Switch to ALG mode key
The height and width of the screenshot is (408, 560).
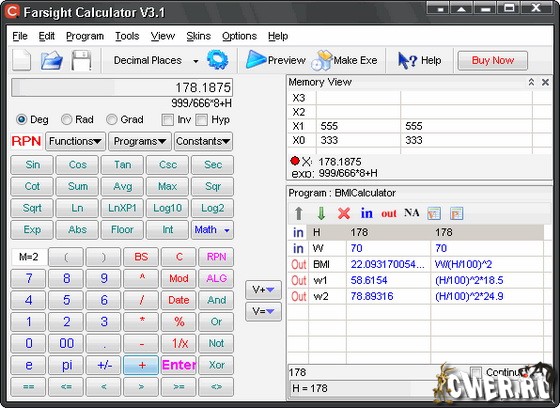pyautogui.click(x=216, y=278)
